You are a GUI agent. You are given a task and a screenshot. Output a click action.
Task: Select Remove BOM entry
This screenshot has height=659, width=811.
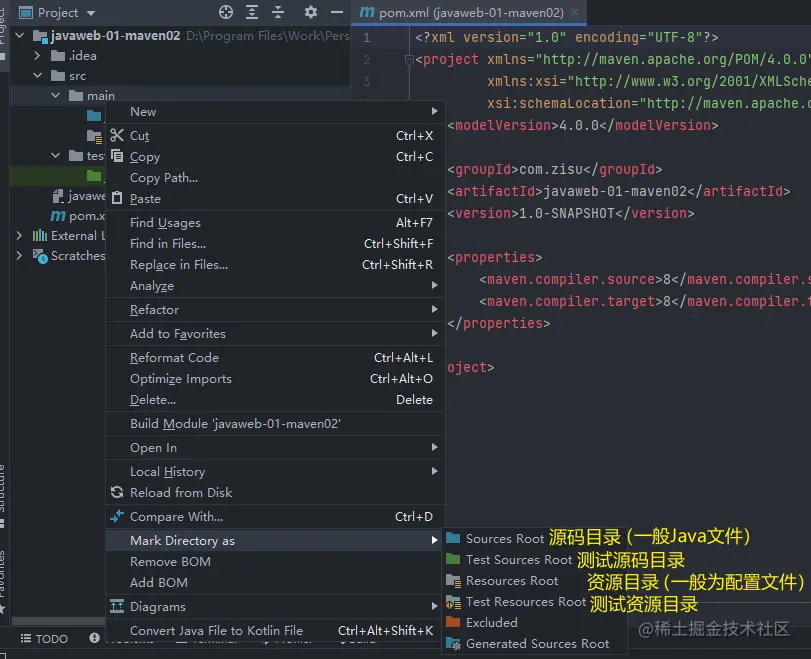[x=275, y=561]
